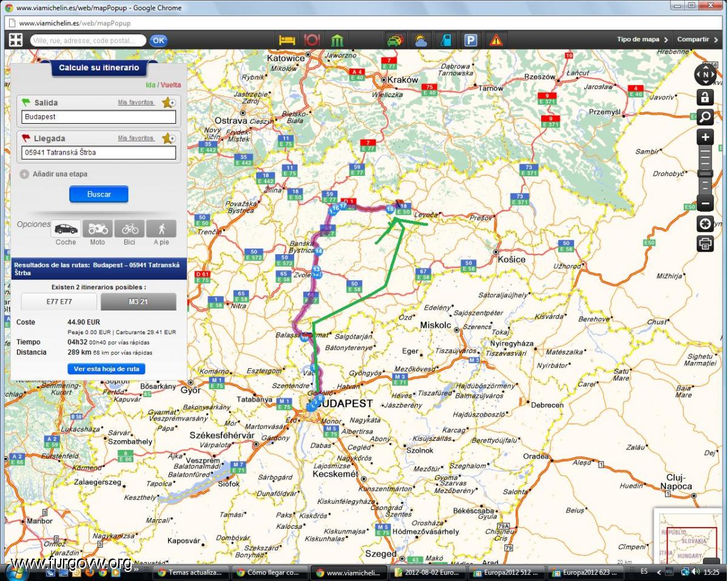The width and height of the screenshot is (728, 581).
Task: Add a stage with Añadir una etapa
Action: tap(54, 174)
